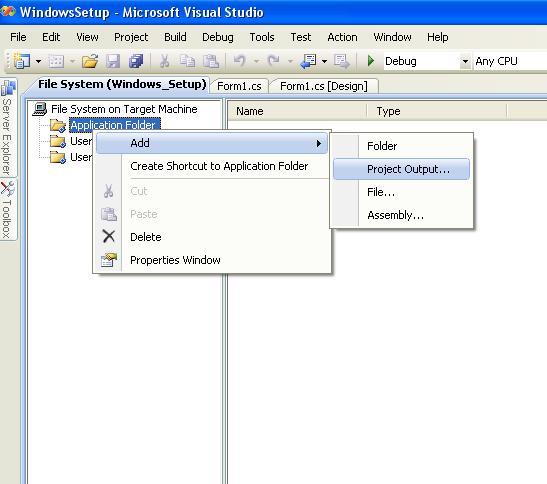The width and height of the screenshot is (547, 484).
Task: Expand the Add submenu in context menu
Action: tap(212, 143)
